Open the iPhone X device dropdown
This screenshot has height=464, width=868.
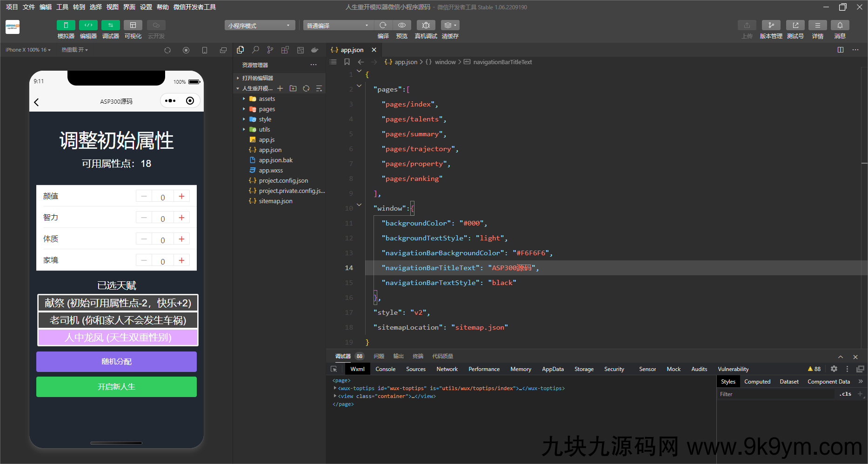[x=28, y=50]
